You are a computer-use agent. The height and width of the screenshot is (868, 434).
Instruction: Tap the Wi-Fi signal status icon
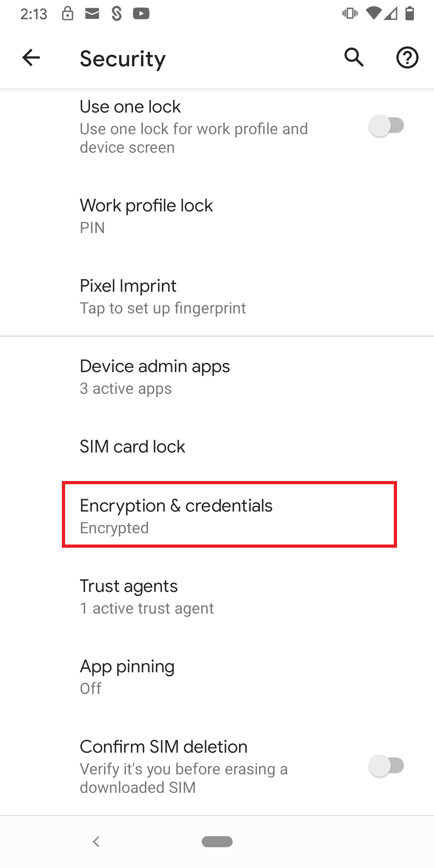click(374, 14)
